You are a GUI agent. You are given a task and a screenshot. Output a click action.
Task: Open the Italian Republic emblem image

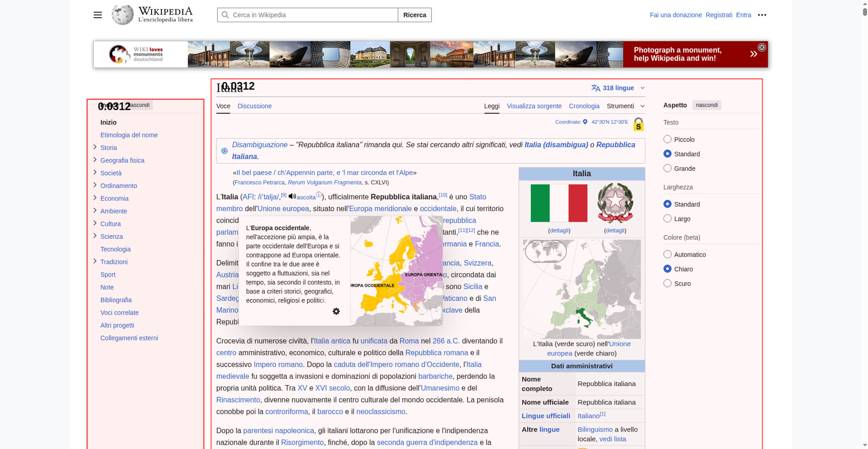coord(615,203)
